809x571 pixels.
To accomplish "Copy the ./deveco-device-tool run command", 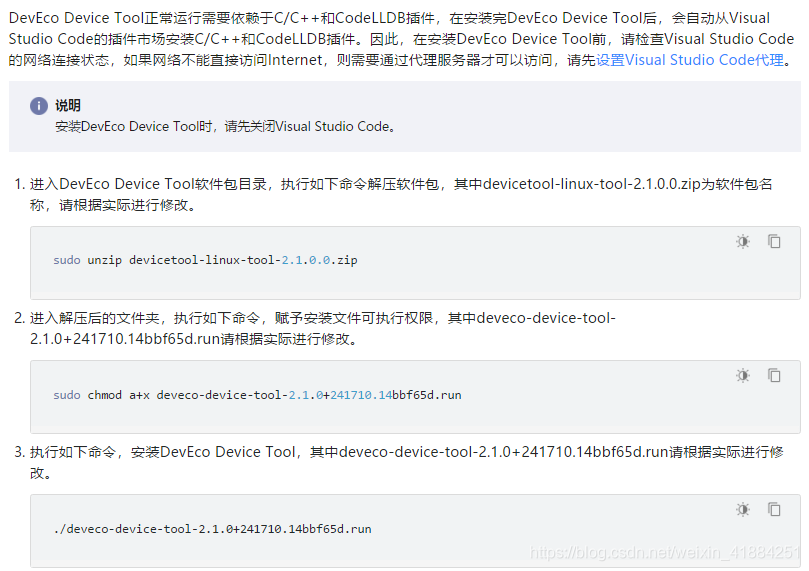I will coord(774,510).
